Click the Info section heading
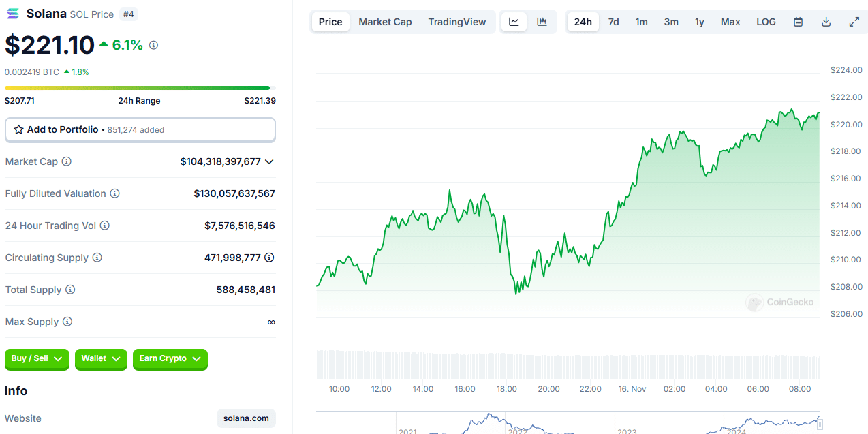Image resolution: width=868 pixels, height=434 pixels. (x=16, y=391)
